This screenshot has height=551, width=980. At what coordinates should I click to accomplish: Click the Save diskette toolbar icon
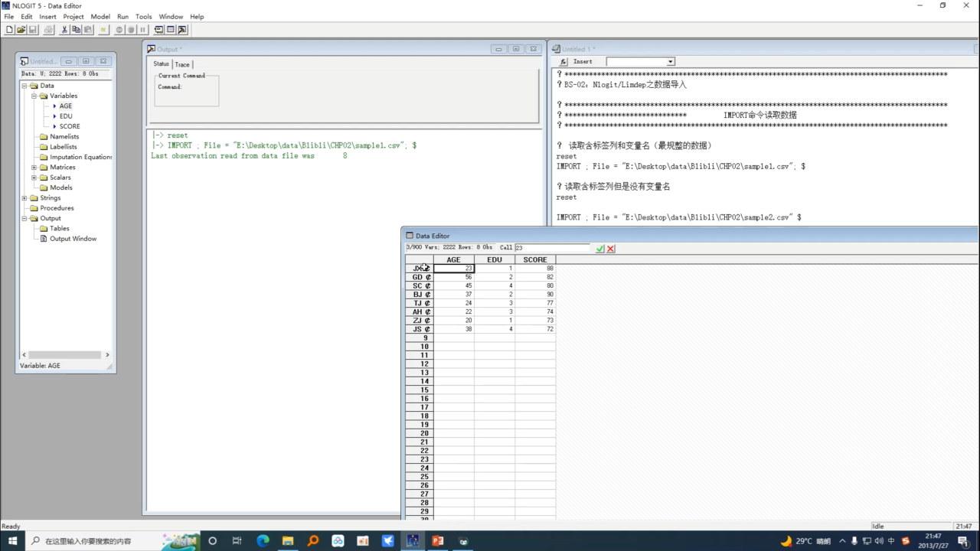(x=33, y=30)
